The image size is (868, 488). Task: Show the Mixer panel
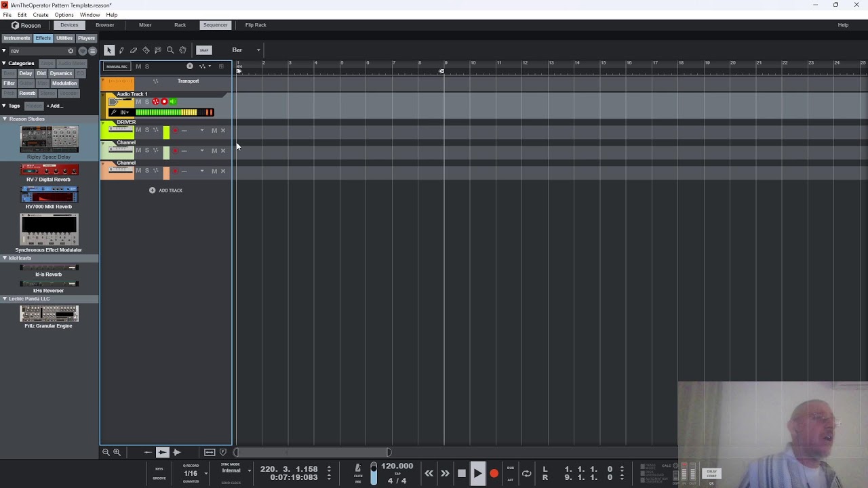click(145, 25)
